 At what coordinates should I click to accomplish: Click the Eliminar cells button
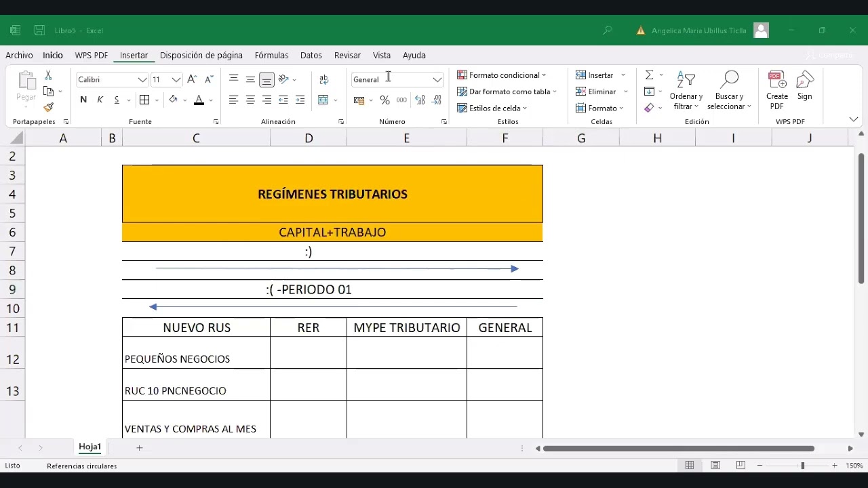pyautogui.click(x=596, y=91)
